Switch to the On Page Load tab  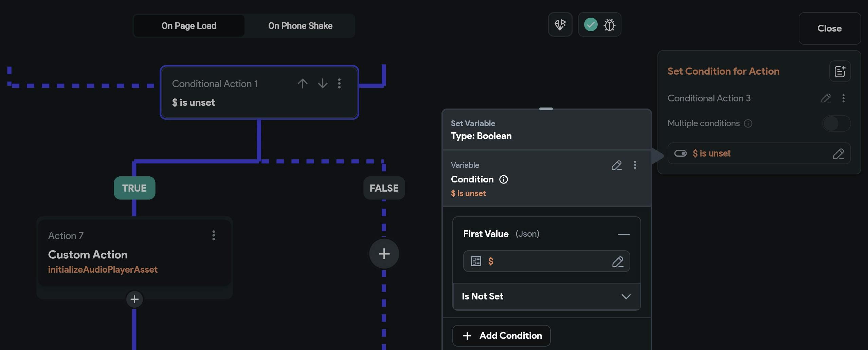click(x=189, y=26)
